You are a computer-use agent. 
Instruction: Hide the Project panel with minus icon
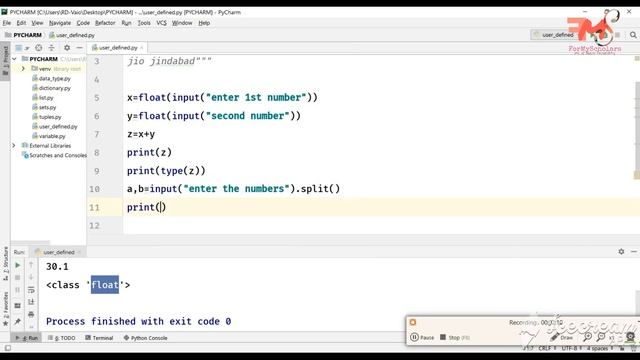tap(80, 48)
